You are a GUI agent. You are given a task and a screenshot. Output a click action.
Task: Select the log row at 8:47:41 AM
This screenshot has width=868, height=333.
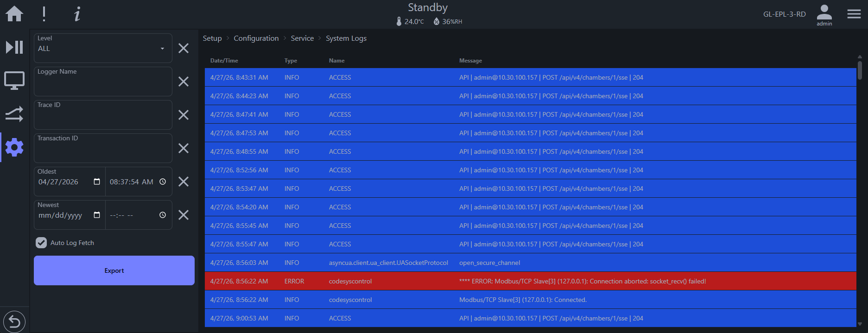531,114
